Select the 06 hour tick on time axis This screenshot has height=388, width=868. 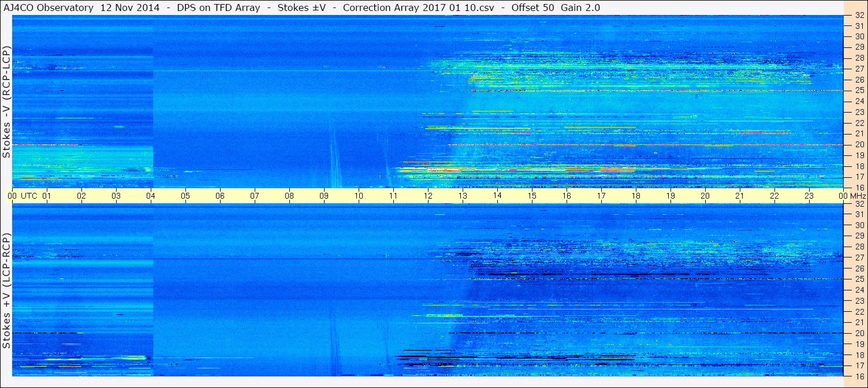point(220,196)
